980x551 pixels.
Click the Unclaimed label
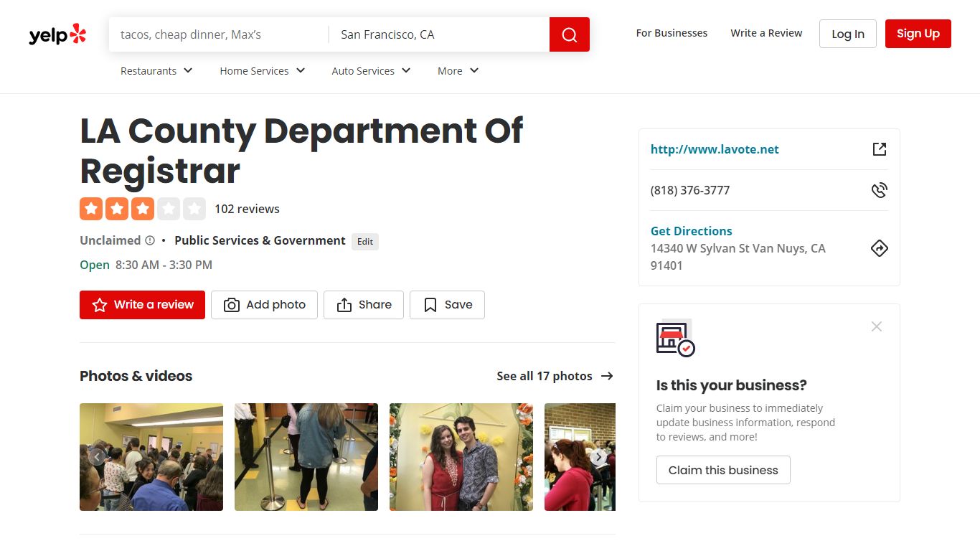110,240
